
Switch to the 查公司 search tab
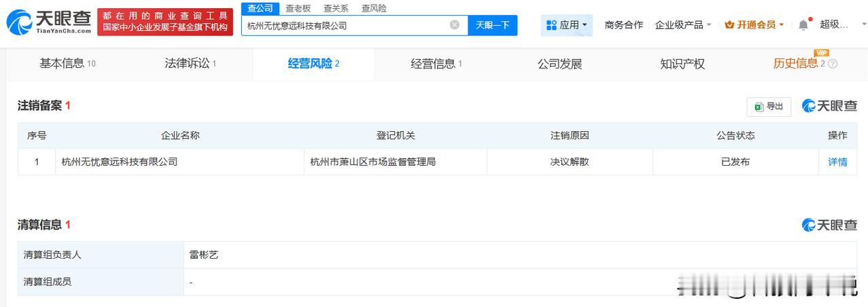pyautogui.click(x=260, y=8)
